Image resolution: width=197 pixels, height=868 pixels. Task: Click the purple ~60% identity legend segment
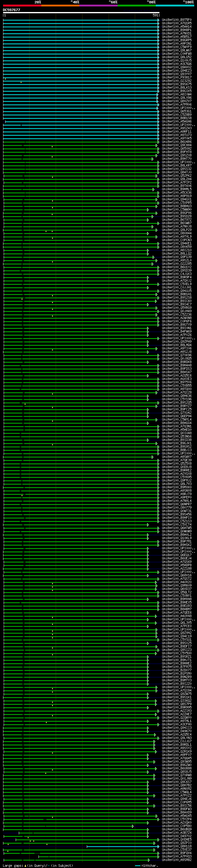99,6
